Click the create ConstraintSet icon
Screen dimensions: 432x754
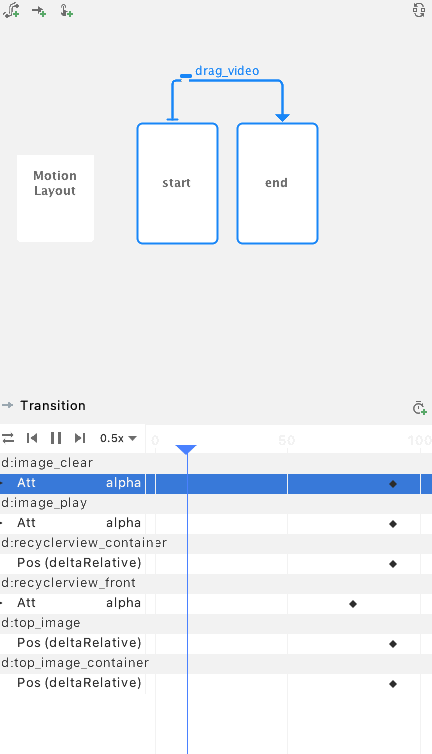pyautogui.click(x=11, y=10)
